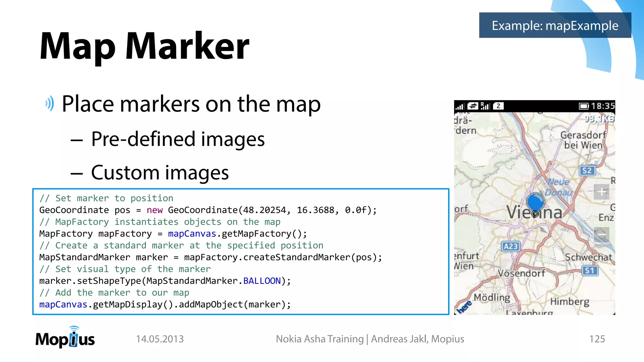The height and width of the screenshot is (362, 644).
Task: Click the S2 road sign on map
Action: pyautogui.click(x=587, y=171)
